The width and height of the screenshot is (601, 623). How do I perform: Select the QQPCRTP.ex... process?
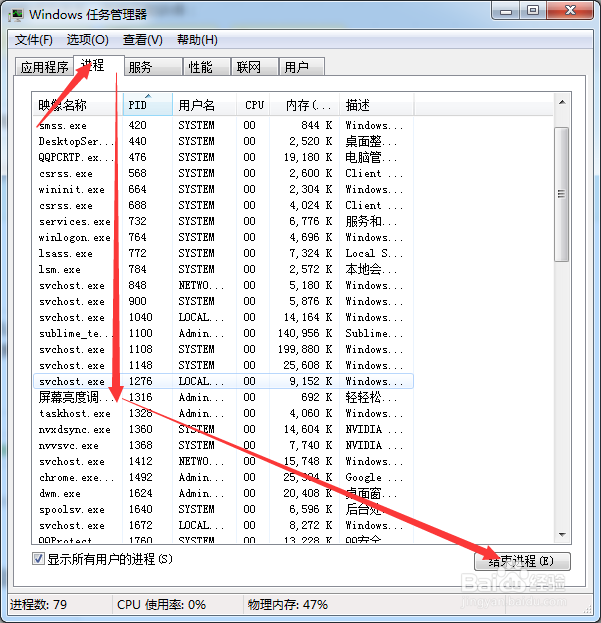223,157
